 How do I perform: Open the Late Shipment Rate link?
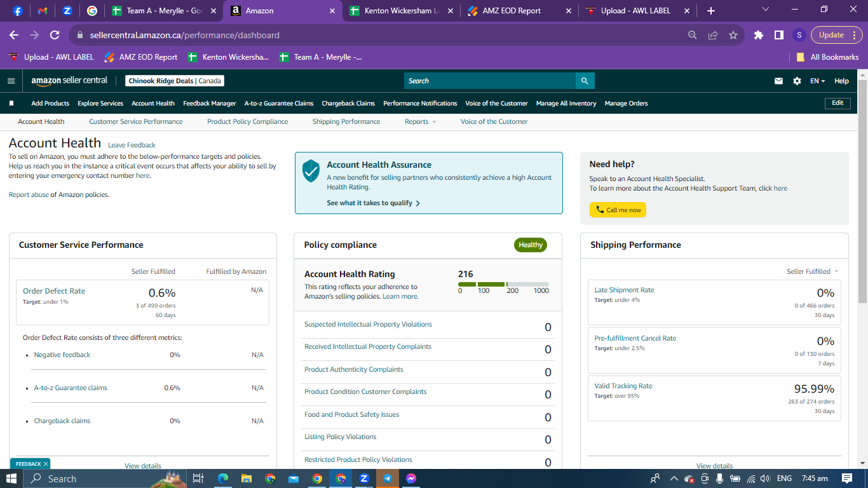[624, 290]
